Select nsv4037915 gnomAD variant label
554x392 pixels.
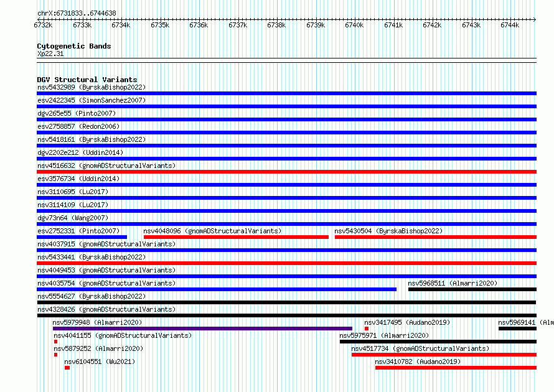tap(106, 244)
